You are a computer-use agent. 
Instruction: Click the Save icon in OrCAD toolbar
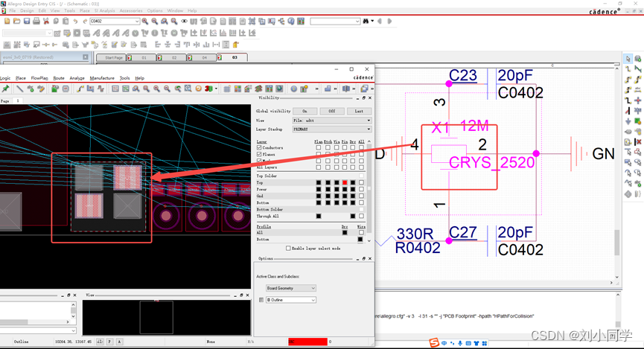tap(27, 22)
